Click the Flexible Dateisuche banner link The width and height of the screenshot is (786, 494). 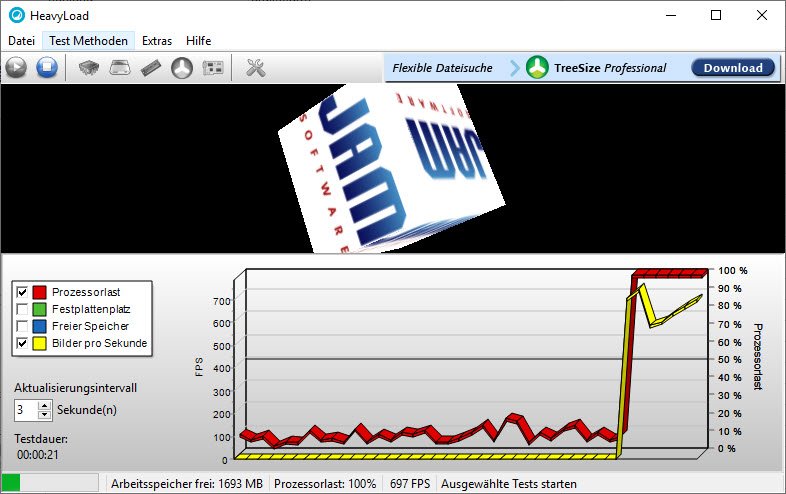[442, 68]
